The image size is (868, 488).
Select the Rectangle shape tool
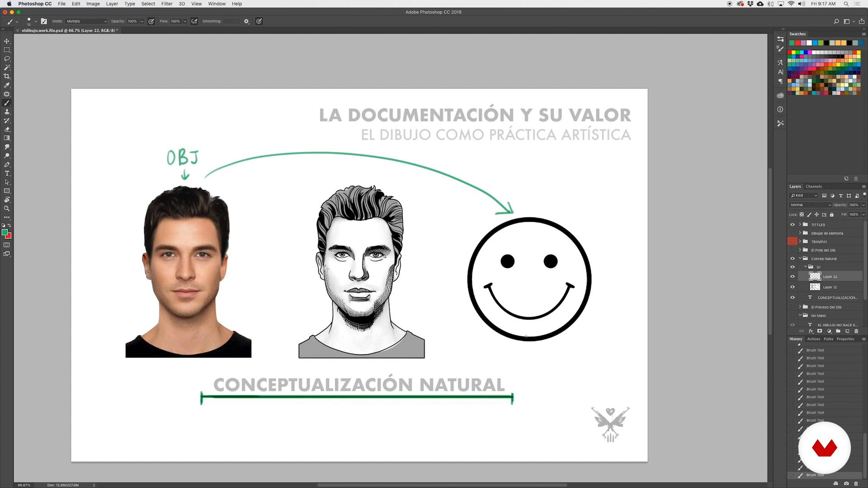(7, 191)
